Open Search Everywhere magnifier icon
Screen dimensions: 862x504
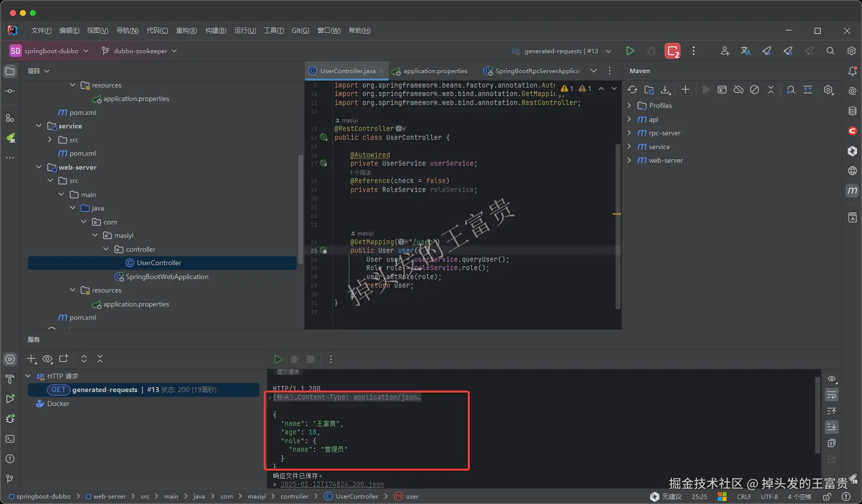[x=830, y=51]
